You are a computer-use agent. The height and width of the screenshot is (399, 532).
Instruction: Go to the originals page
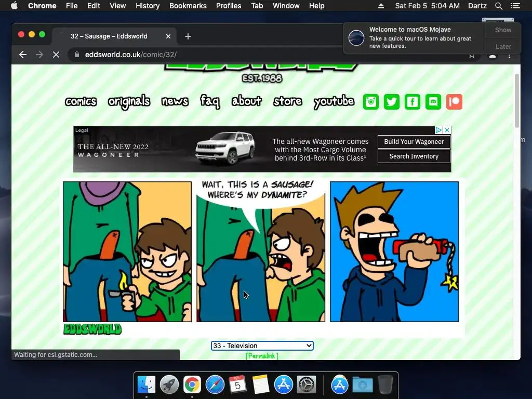tap(129, 102)
